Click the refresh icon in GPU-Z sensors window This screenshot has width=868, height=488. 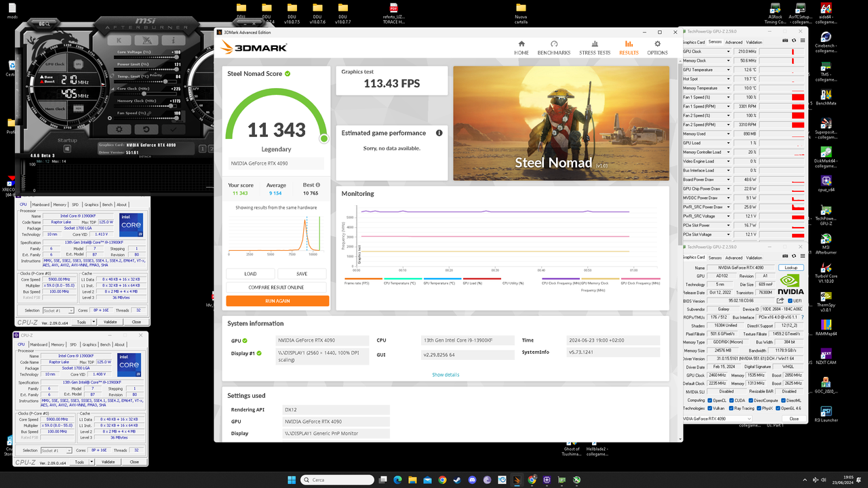pos(794,41)
